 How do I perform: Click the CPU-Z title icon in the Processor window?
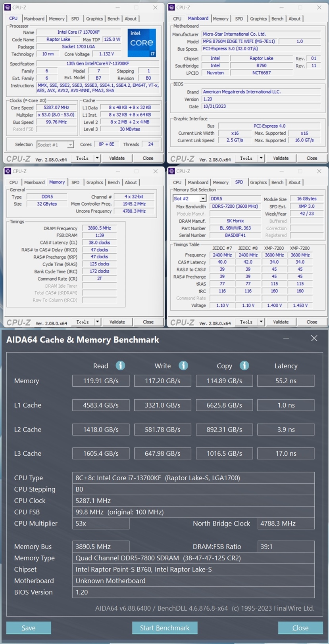click(8, 7)
